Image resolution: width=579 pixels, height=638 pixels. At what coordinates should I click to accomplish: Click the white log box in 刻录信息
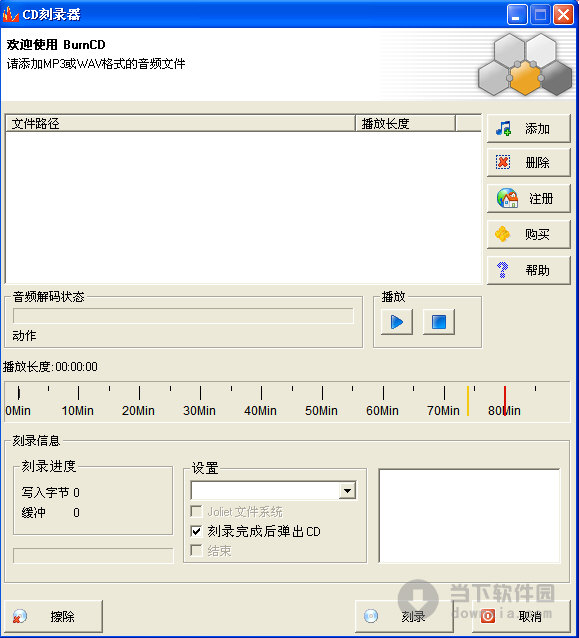tap(469, 516)
